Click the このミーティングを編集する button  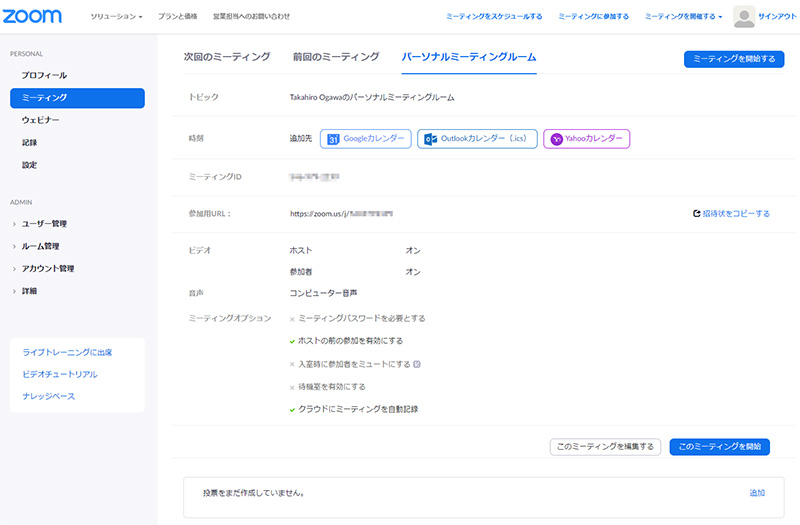coord(605,447)
